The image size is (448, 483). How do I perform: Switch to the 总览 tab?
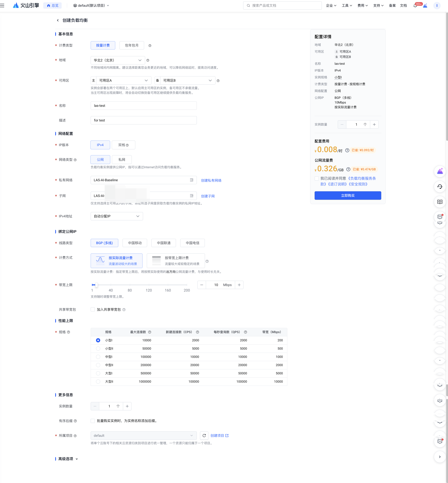coord(53,6)
